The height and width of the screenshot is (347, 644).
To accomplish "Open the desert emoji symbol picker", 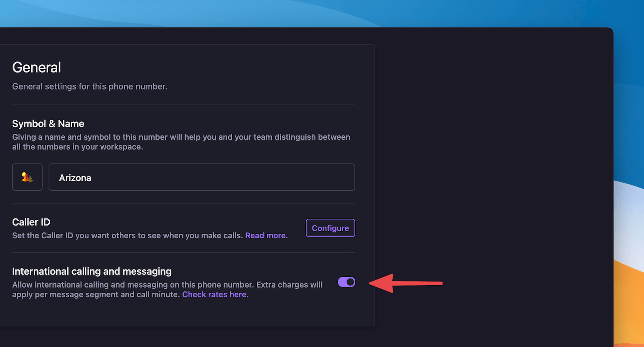I will [27, 177].
